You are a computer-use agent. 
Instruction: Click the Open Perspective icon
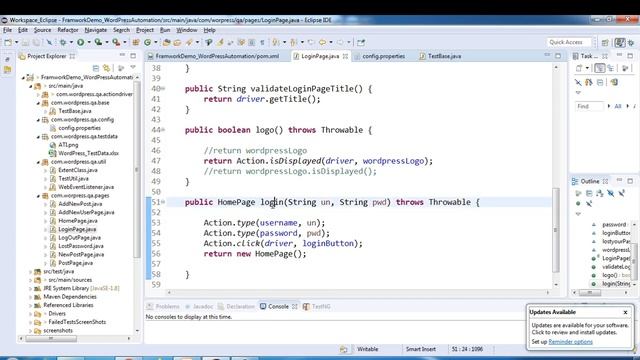pos(605,42)
